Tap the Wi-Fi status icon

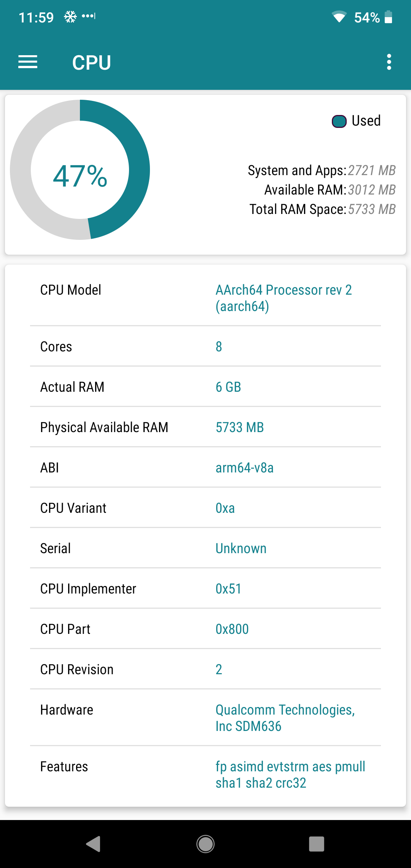(339, 17)
